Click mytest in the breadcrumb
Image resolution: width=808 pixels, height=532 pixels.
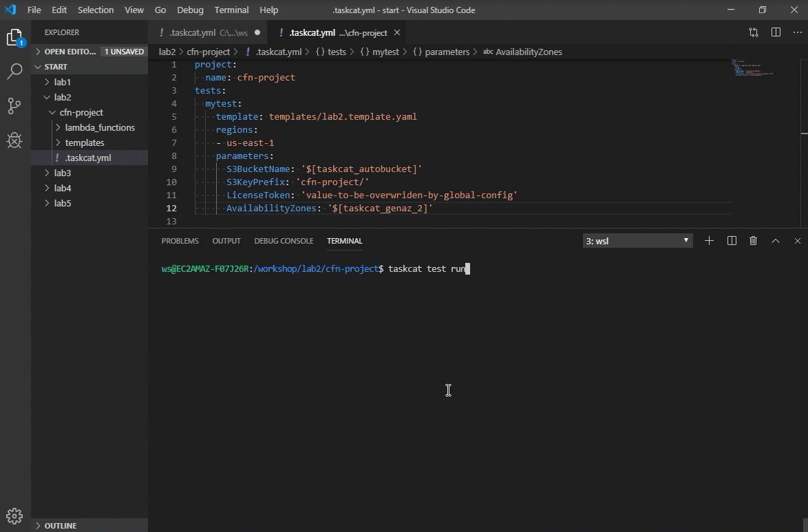380,52
